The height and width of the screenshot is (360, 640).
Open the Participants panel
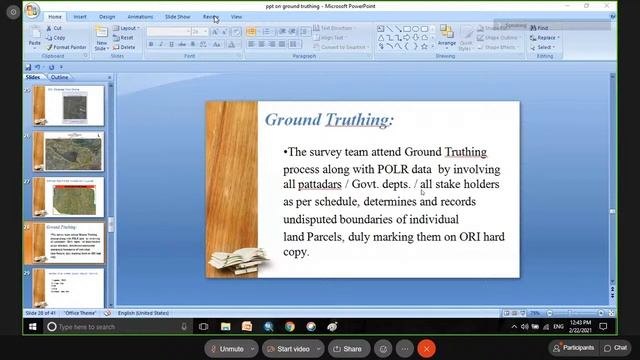pos(573,348)
